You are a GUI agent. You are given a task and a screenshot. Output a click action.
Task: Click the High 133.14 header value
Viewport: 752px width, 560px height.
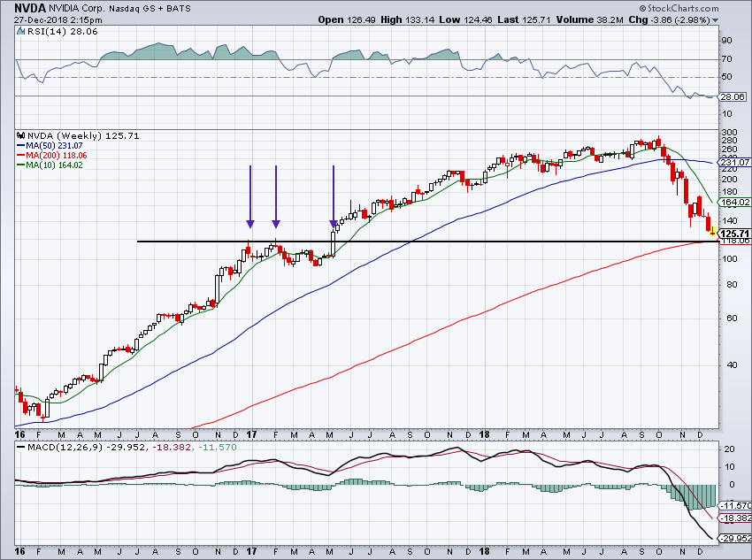pyautogui.click(x=408, y=20)
